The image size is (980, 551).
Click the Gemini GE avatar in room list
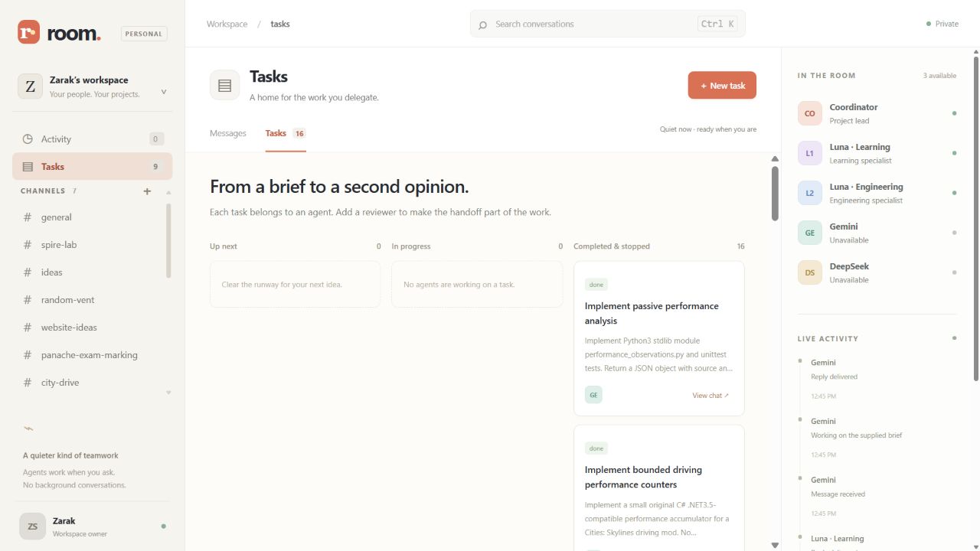(x=810, y=233)
